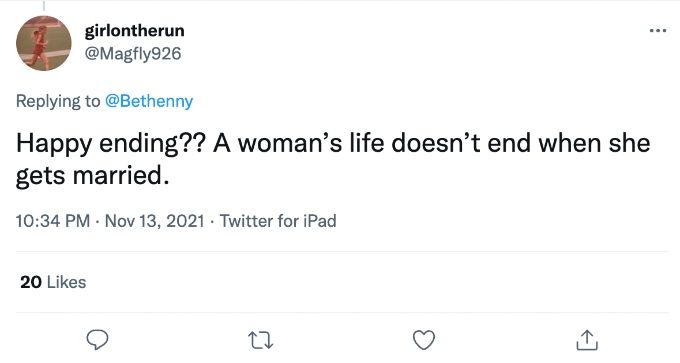Click the 'gets married.' tweet text line

pyautogui.click(x=92, y=176)
